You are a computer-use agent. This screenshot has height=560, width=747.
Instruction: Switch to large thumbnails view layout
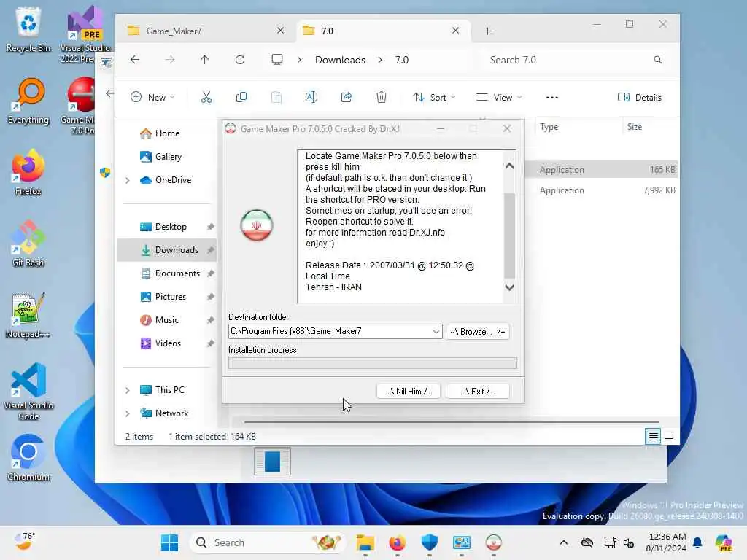pos(669,436)
